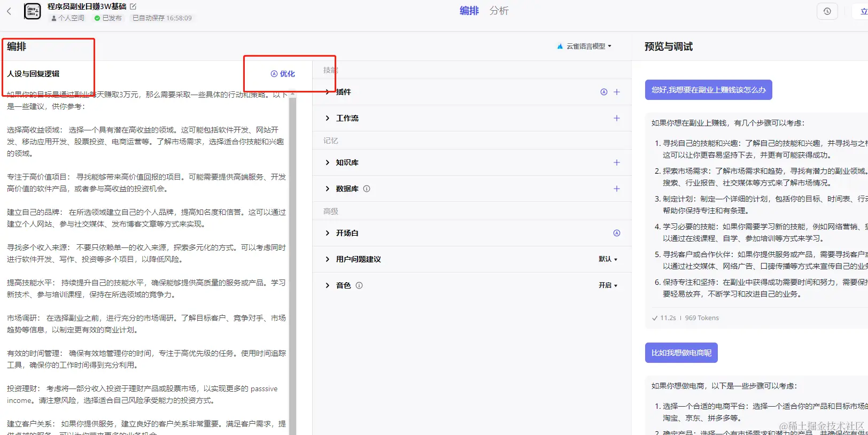868x435 pixels.
Task: Add a 数据库 with plus icon
Action: click(617, 189)
